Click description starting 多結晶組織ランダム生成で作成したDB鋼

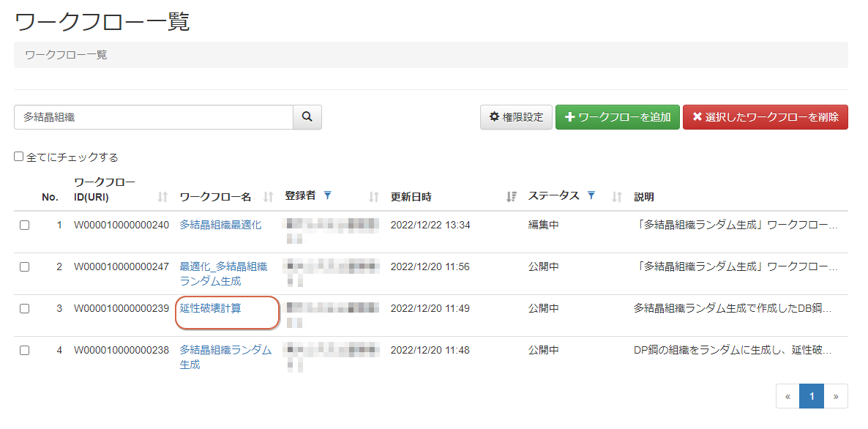(733, 308)
